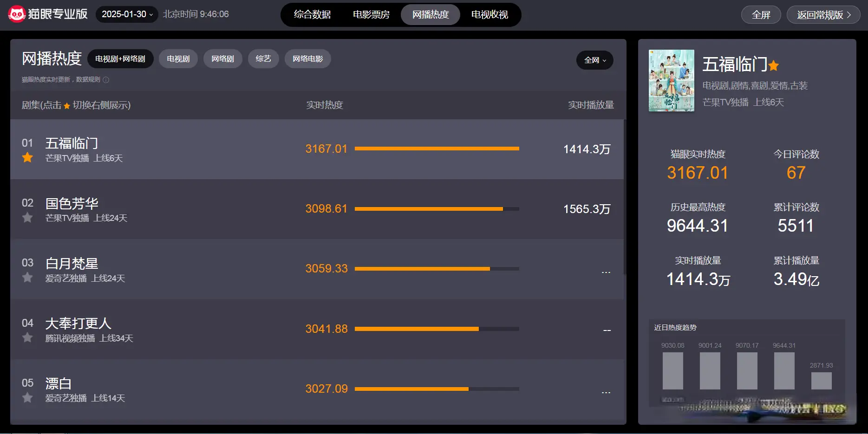Viewport: 868px width, 434px height.
Task: Click the Maoyan cat logo icon
Action: coord(17,14)
